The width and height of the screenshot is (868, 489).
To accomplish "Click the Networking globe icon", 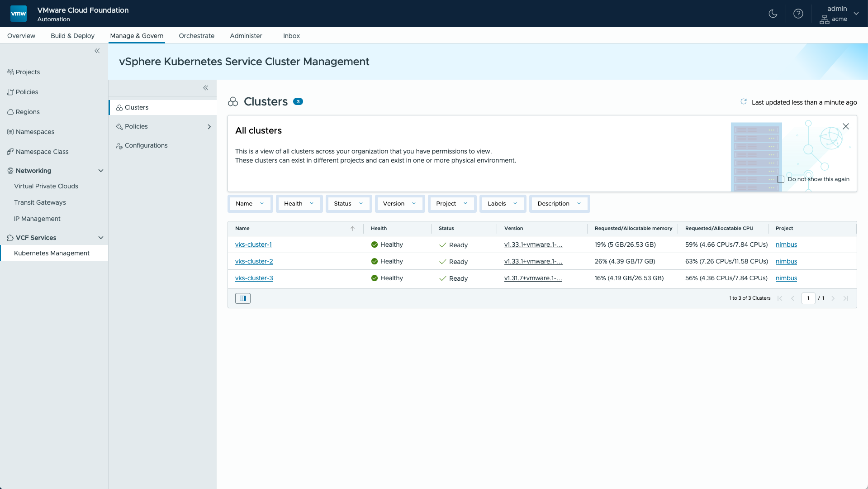I will pos(10,171).
